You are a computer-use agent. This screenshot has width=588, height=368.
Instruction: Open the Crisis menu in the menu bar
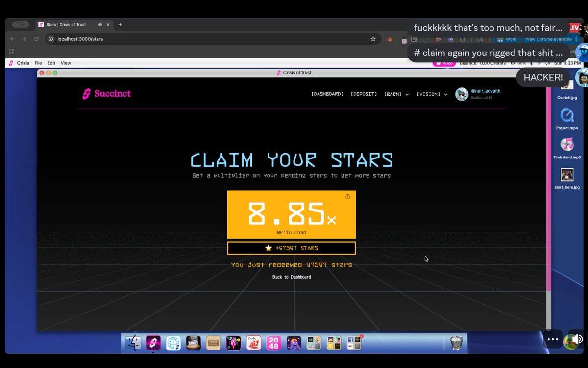coord(23,63)
